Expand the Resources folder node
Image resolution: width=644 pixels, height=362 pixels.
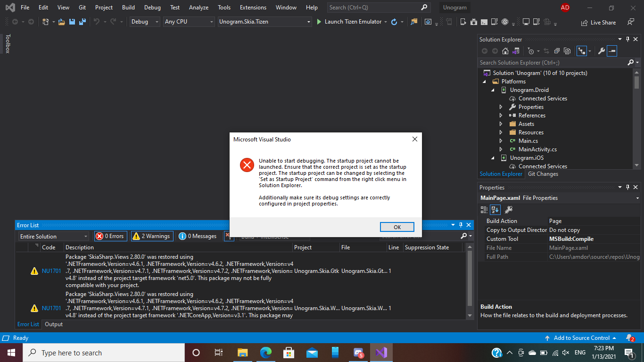[501, 132]
